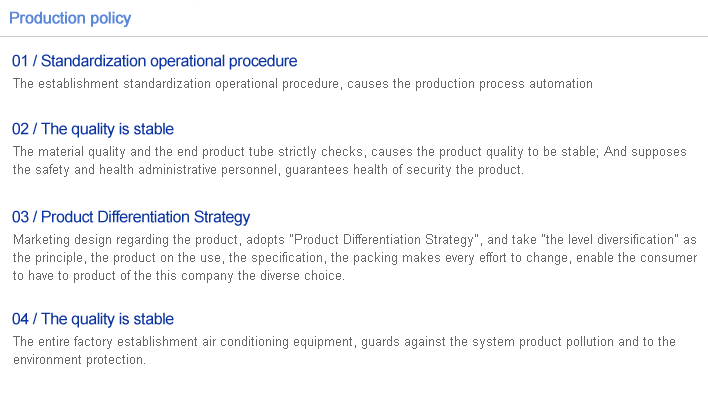The image size is (708, 405).
Task: Click the line starting 'the principle, the product'
Action: pyautogui.click(x=355, y=258)
